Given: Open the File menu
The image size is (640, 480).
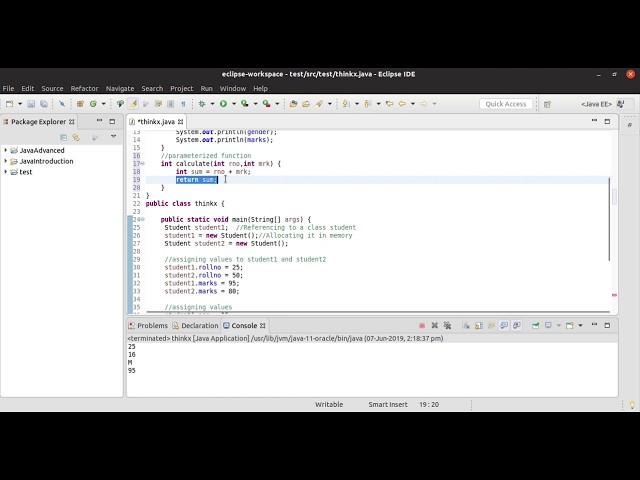Looking at the screenshot, I should tap(8, 88).
